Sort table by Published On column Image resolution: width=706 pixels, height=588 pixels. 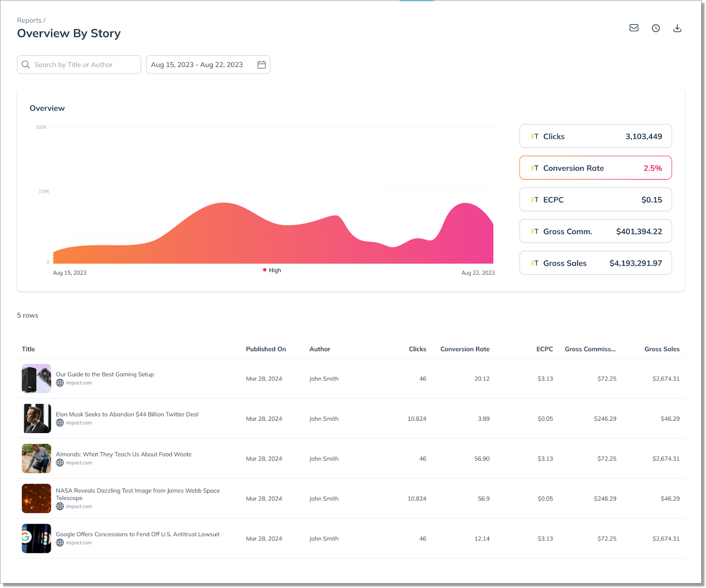tap(266, 349)
